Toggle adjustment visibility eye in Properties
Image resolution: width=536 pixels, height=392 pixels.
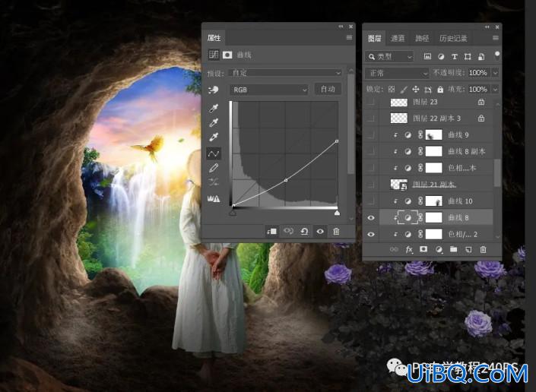(x=320, y=232)
